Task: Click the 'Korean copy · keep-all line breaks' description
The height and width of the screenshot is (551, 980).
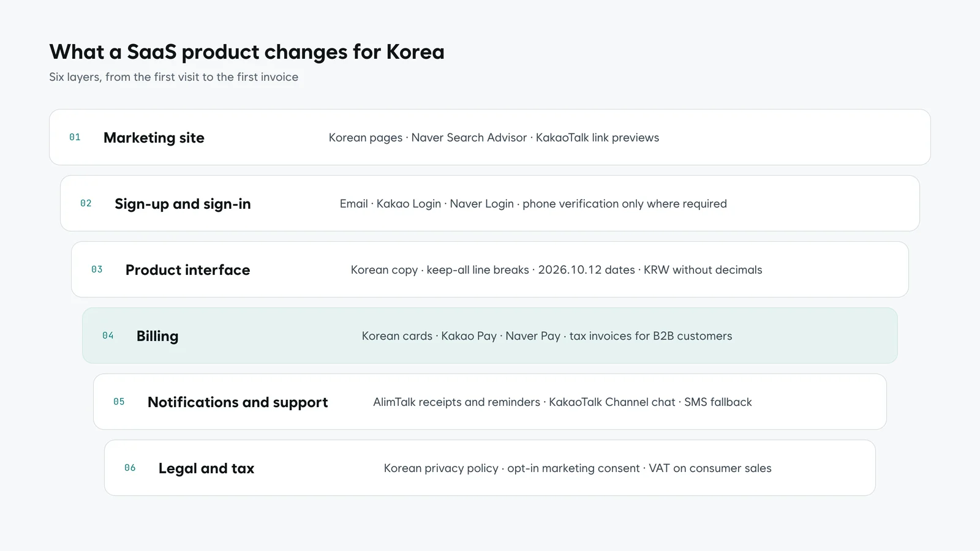Action: click(x=556, y=270)
